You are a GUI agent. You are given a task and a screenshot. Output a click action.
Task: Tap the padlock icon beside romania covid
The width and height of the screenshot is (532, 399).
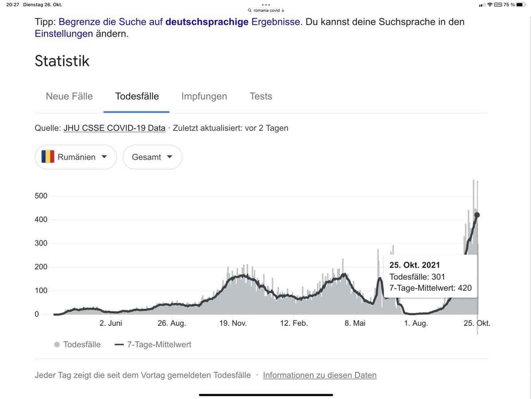tap(283, 10)
